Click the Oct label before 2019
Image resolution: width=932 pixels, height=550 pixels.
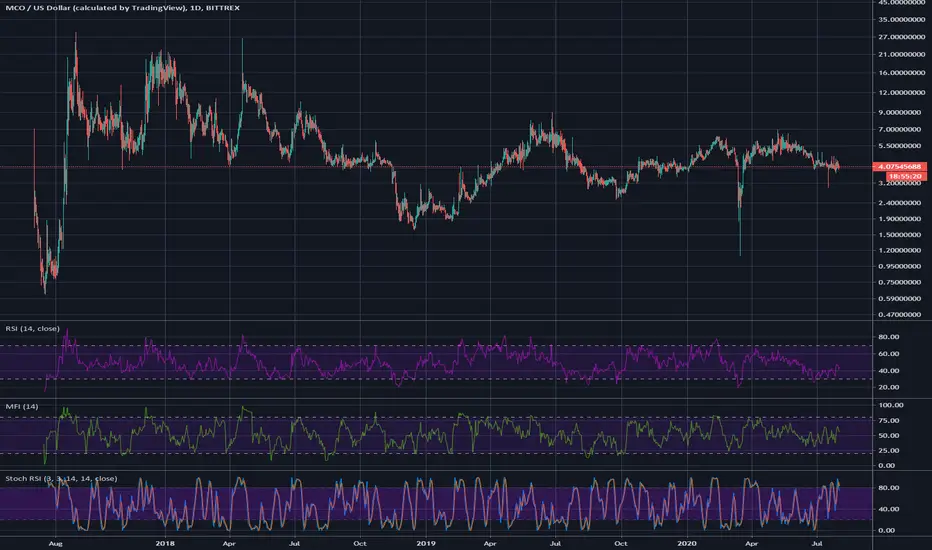click(360, 543)
